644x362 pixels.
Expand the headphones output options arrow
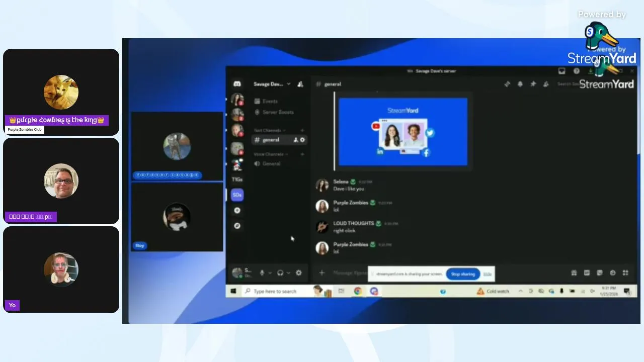pyautogui.click(x=288, y=273)
